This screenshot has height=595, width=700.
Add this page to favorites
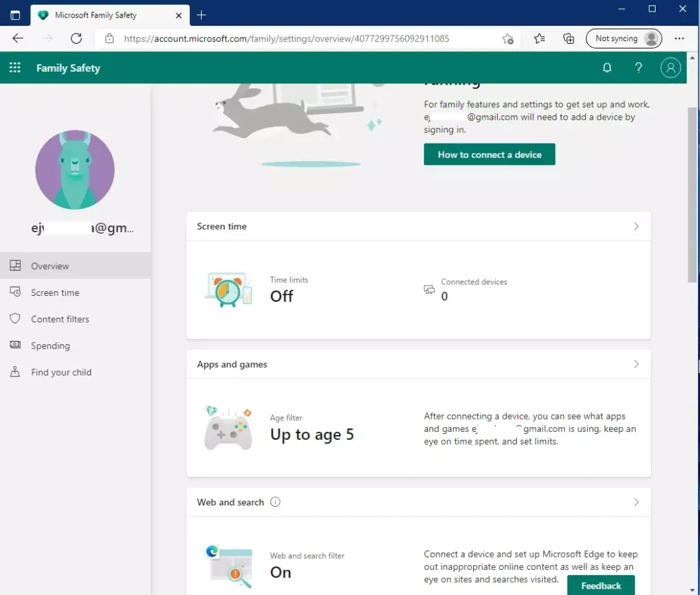(x=508, y=39)
